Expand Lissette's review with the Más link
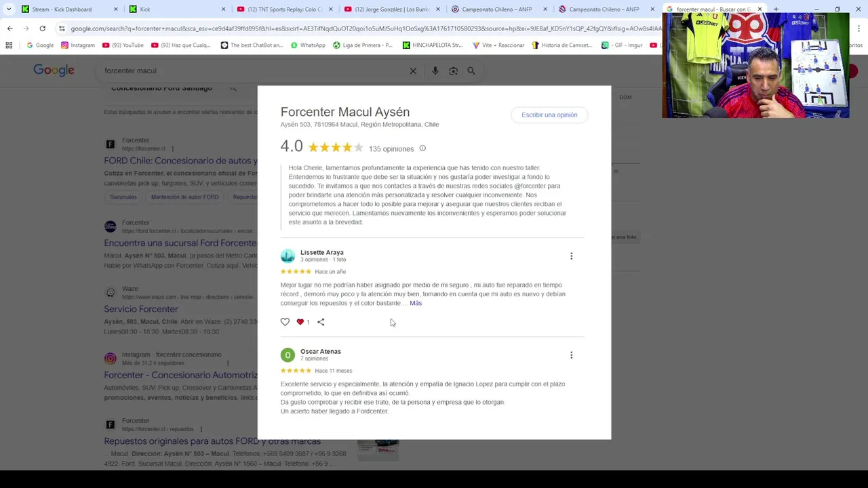Image resolution: width=868 pixels, height=488 pixels. [x=416, y=303]
